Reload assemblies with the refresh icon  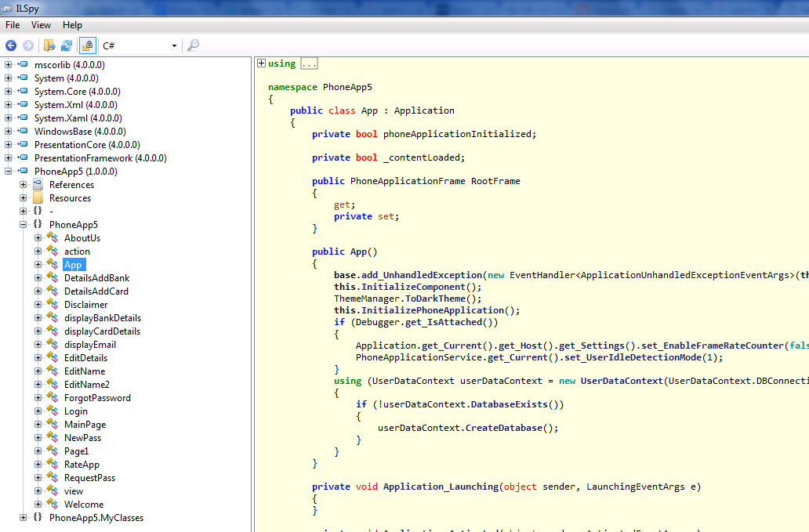[x=67, y=45]
